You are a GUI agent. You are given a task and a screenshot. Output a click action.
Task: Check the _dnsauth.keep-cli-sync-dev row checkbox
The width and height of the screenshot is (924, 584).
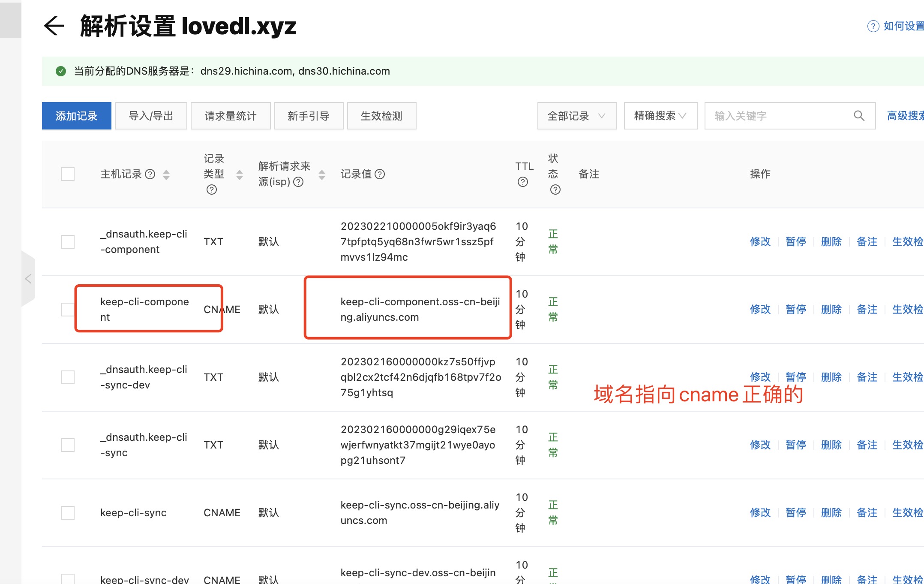coord(68,377)
